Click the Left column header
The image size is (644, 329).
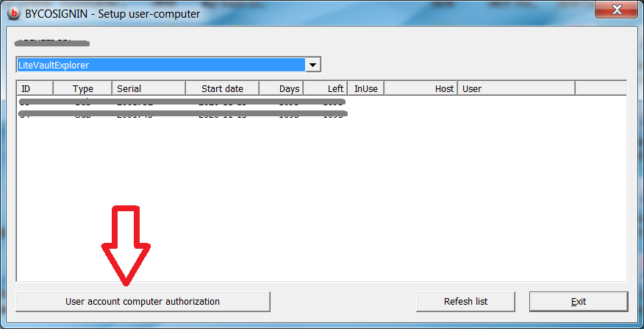(x=326, y=88)
